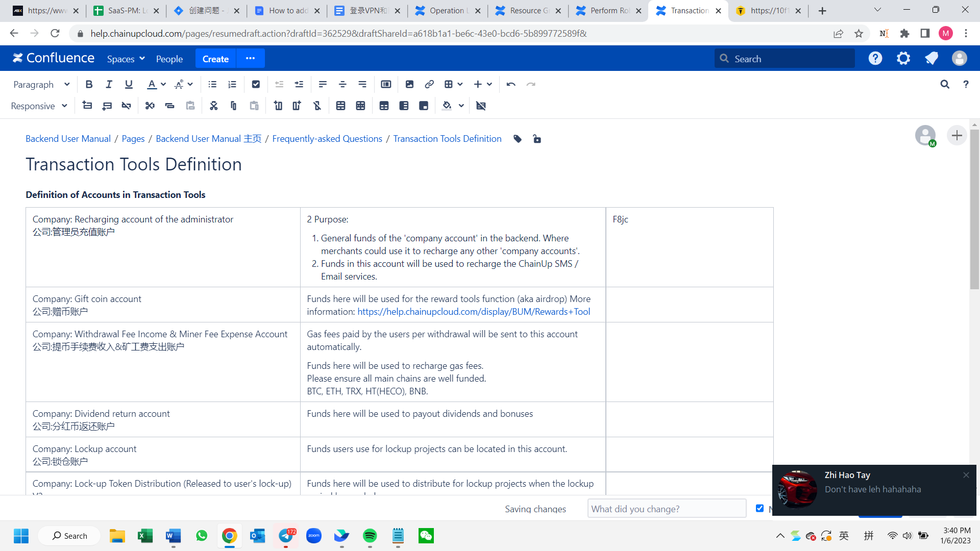Viewport: 980px width, 551px height.
Task: Toggle notify watchers checkbox
Action: coord(759,508)
